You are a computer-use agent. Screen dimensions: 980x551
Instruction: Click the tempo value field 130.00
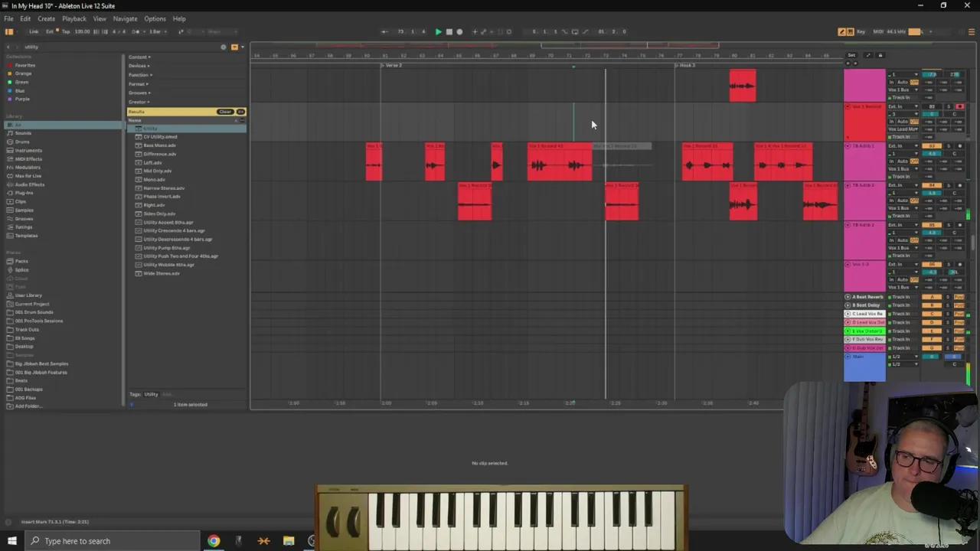[82, 31]
